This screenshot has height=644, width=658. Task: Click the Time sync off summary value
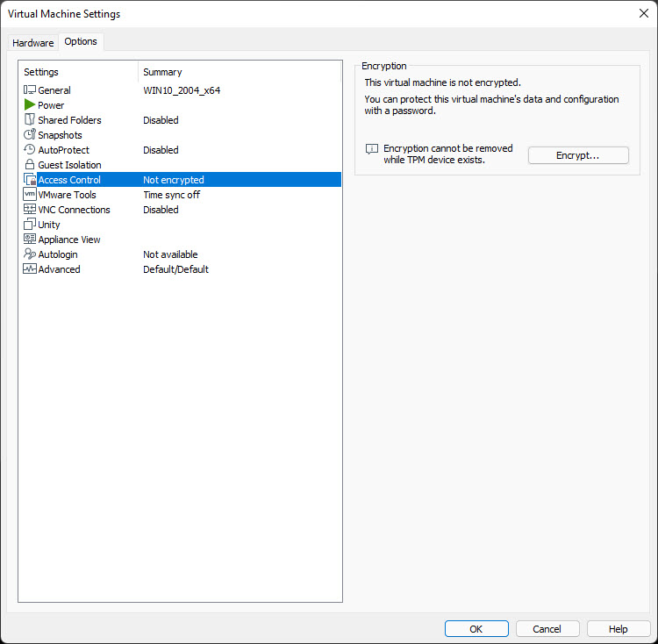point(172,195)
